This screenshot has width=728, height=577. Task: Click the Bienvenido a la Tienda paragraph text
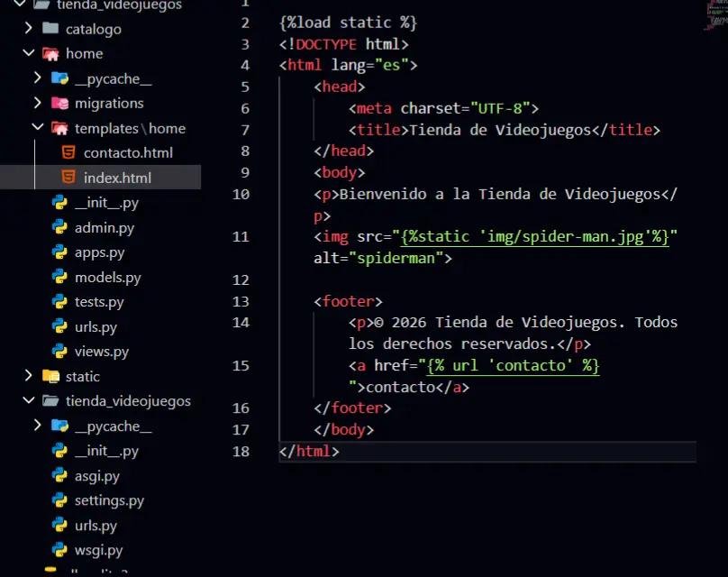tap(500, 194)
